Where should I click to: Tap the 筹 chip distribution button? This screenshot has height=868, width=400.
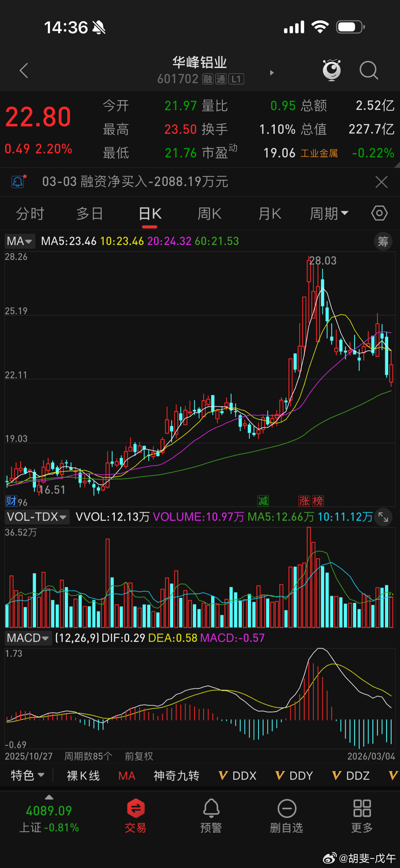383,241
